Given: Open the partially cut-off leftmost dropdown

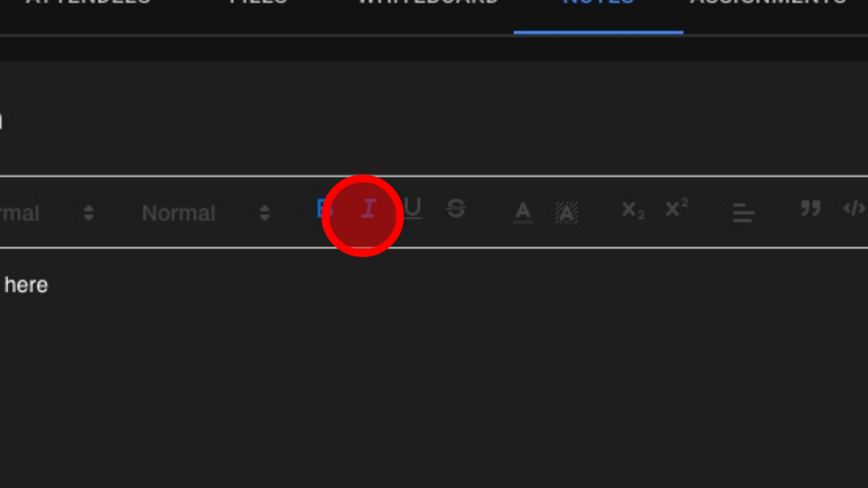Looking at the screenshot, I should tap(48, 213).
